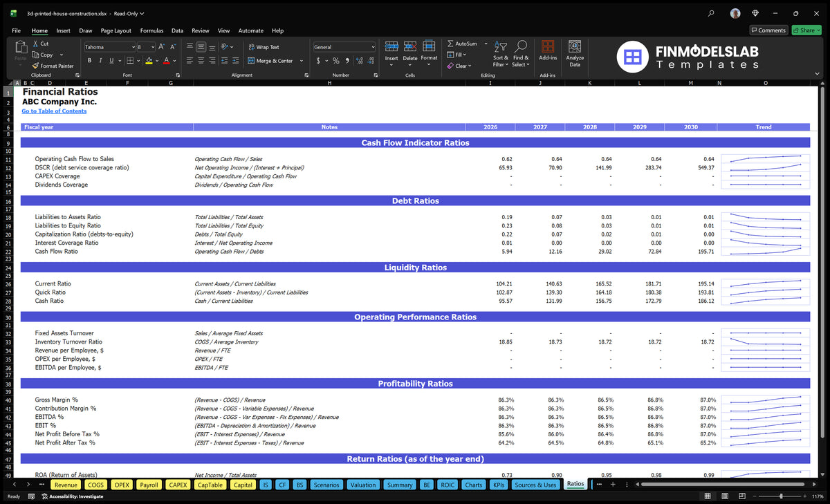Open Find & Select magnifier
The height and width of the screenshot is (504, 830).
click(x=521, y=53)
